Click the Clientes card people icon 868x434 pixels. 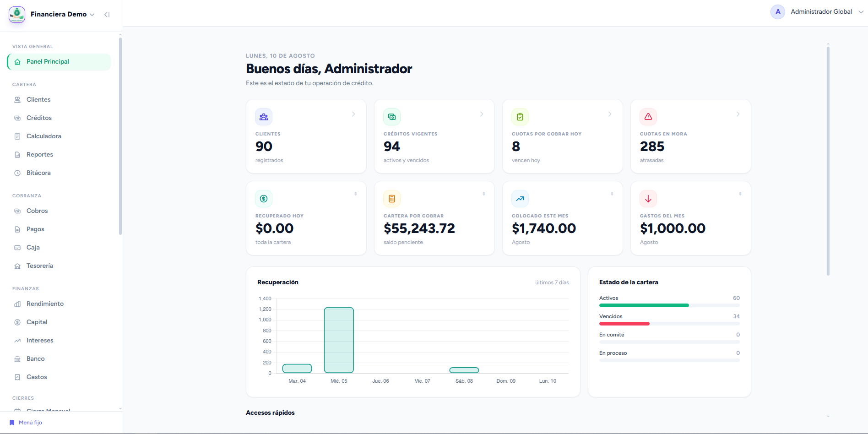[264, 117]
